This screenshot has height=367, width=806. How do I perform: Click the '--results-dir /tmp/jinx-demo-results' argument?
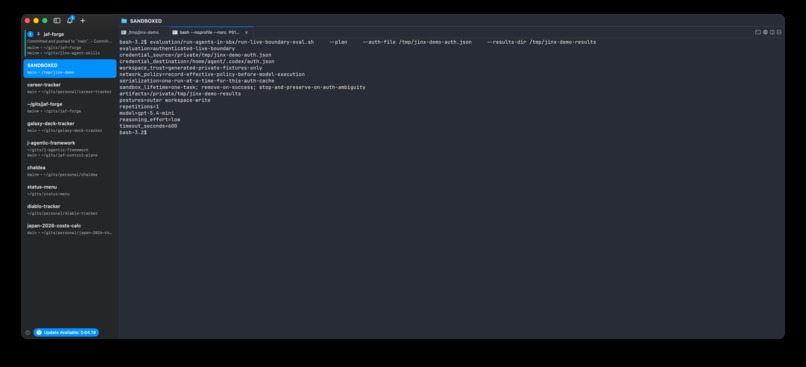coord(541,42)
